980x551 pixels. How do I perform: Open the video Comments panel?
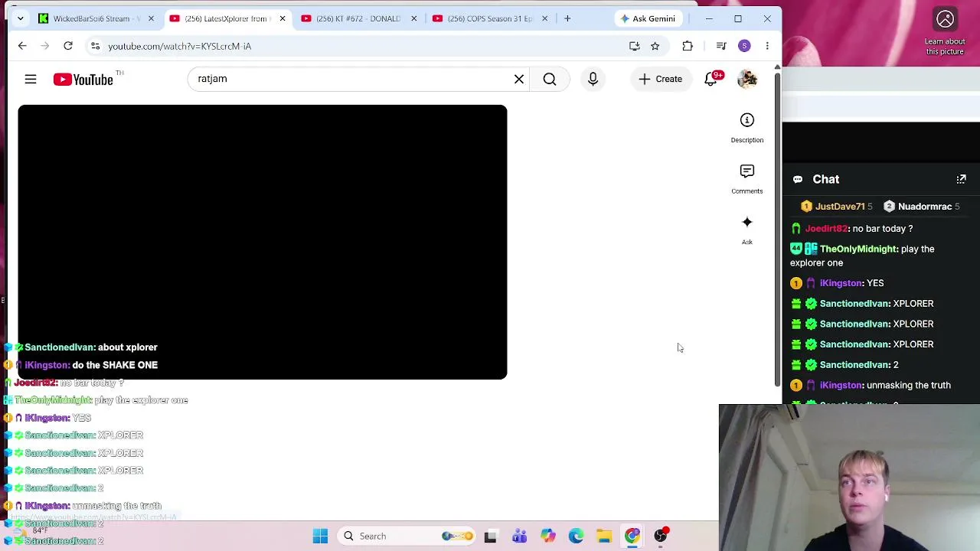click(747, 179)
